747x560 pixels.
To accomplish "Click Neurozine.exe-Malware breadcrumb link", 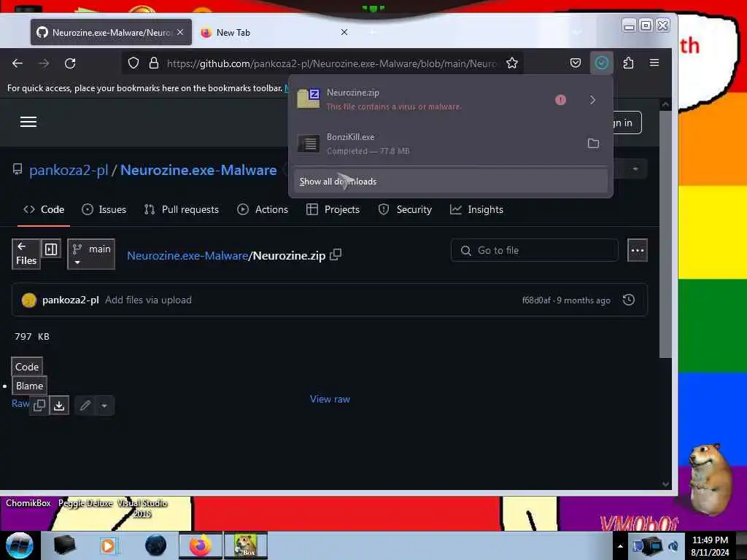I will point(187,255).
